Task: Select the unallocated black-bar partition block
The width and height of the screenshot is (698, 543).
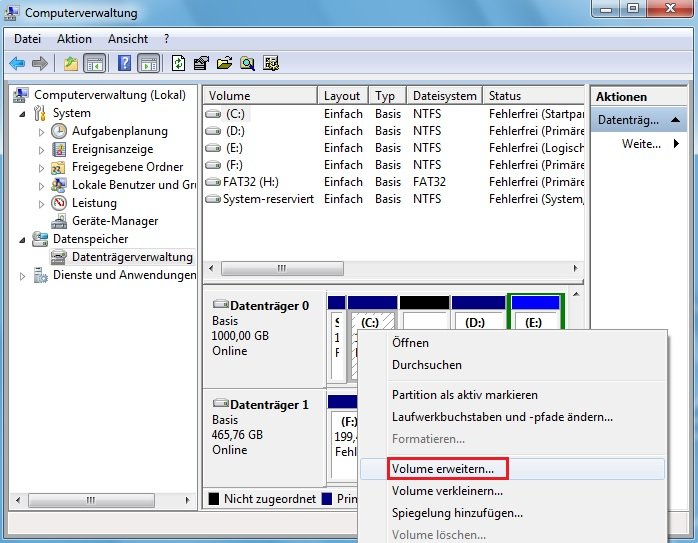Action: click(x=424, y=312)
